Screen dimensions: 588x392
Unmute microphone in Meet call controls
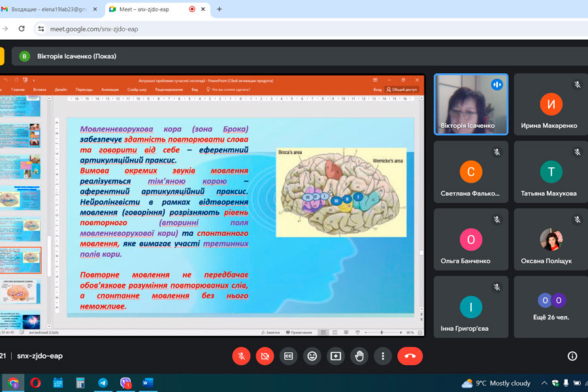point(241,356)
